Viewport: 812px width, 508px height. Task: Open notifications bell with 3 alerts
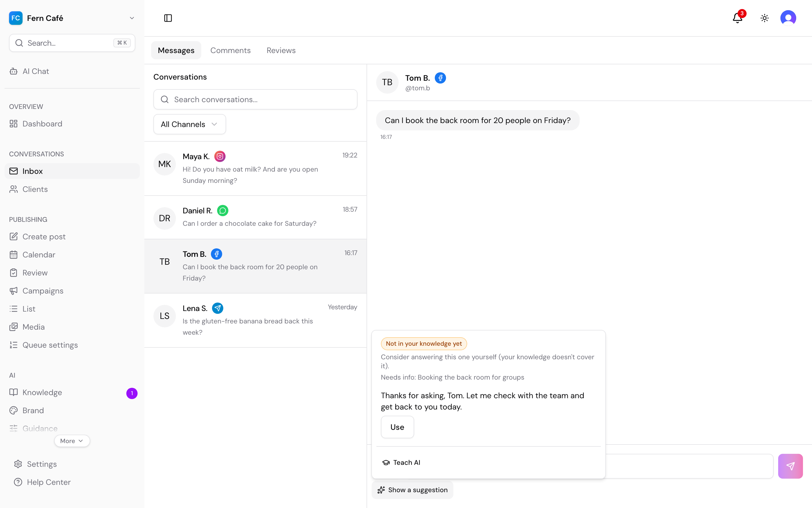coord(738,18)
